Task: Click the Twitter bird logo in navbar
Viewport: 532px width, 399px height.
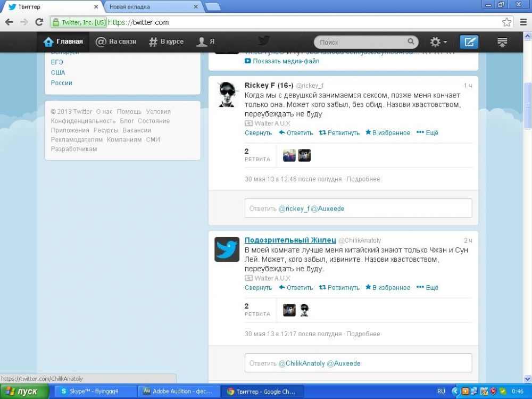Action: click(x=263, y=41)
